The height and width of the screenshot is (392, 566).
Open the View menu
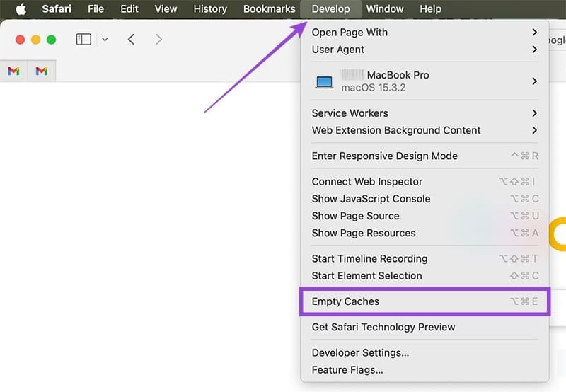[x=166, y=8]
